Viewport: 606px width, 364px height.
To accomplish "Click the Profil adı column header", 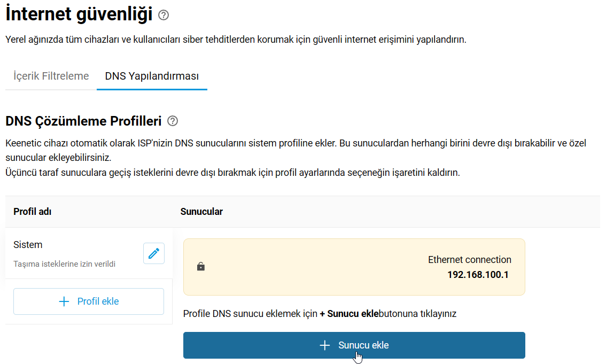I will 33,212.
